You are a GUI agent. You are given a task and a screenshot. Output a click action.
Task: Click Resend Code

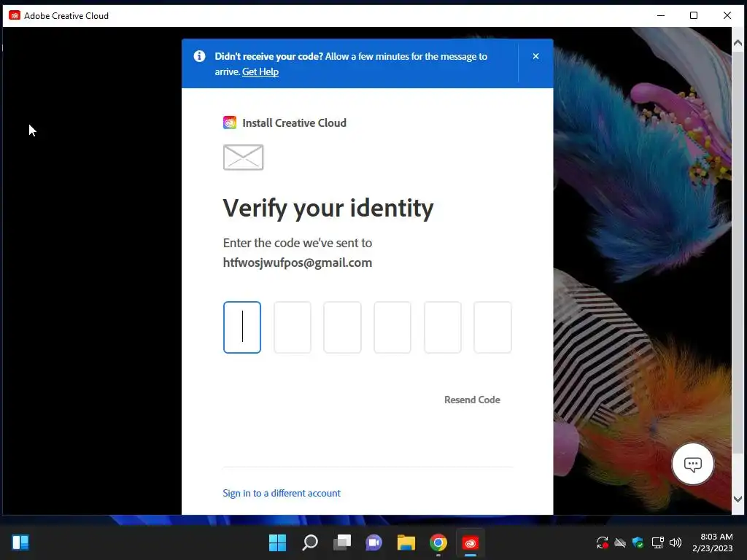[x=472, y=400]
